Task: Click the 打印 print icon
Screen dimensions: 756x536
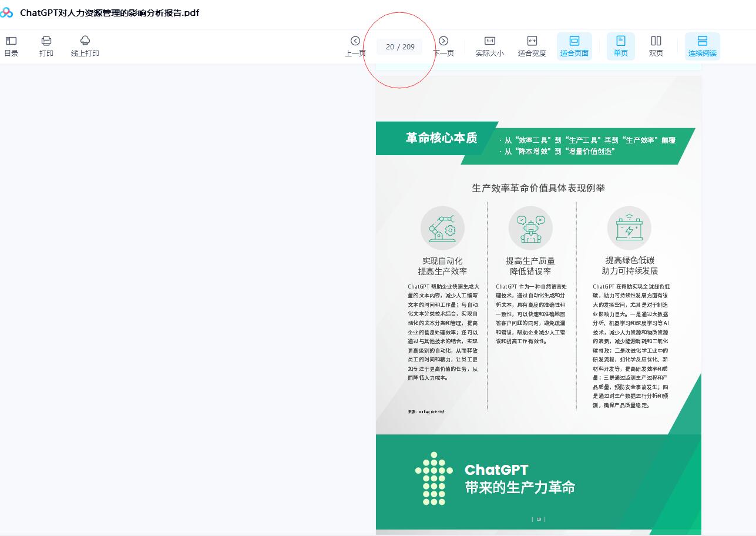Action: click(46, 46)
